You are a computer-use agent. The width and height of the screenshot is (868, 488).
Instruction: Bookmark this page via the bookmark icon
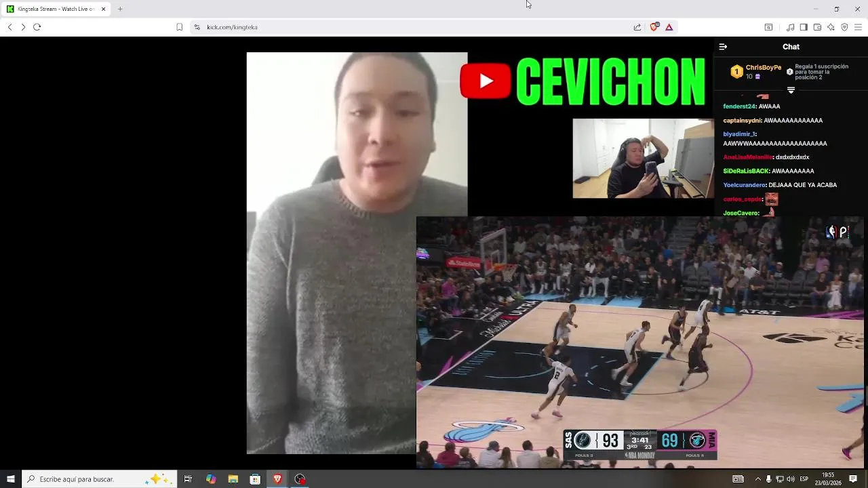click(x=179, y=27)
